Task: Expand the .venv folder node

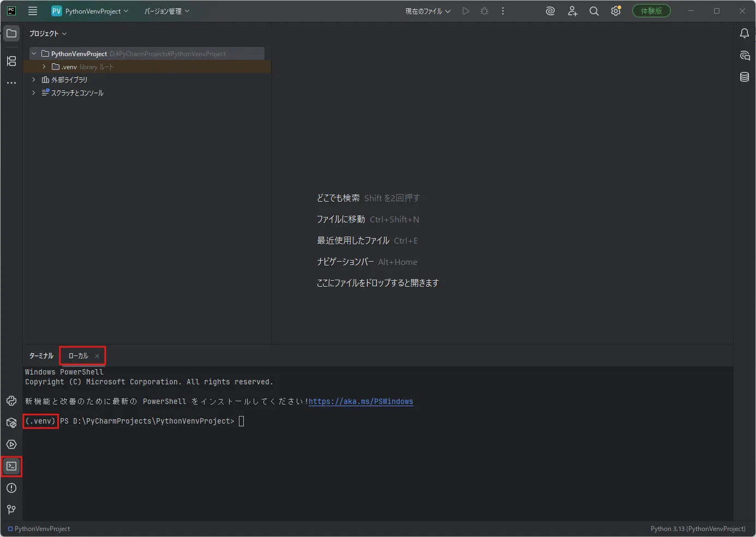Action: click(44, 67)
